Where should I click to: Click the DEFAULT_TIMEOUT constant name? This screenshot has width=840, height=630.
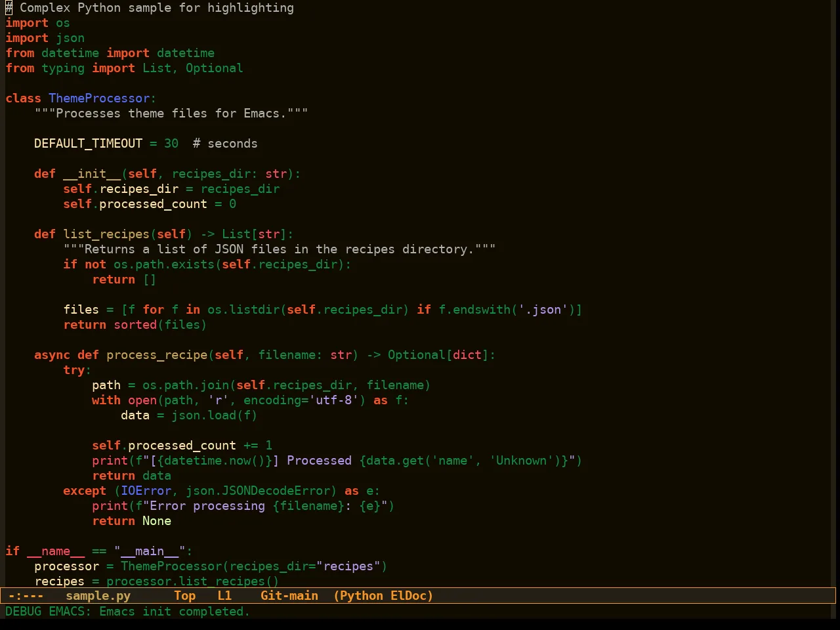click(88, 144)
